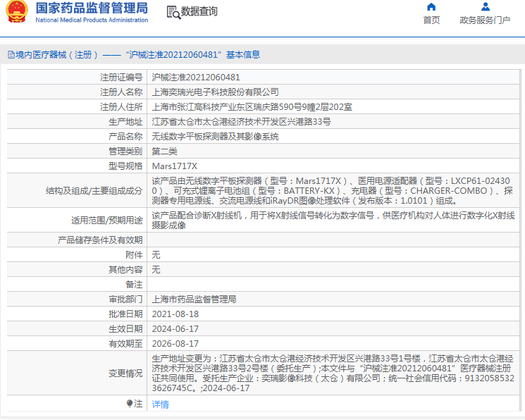Image resolution: width=525 pixels, height=420 pixels.
Task: Click the bullet icon beside 注
Action: click(130, 403)
